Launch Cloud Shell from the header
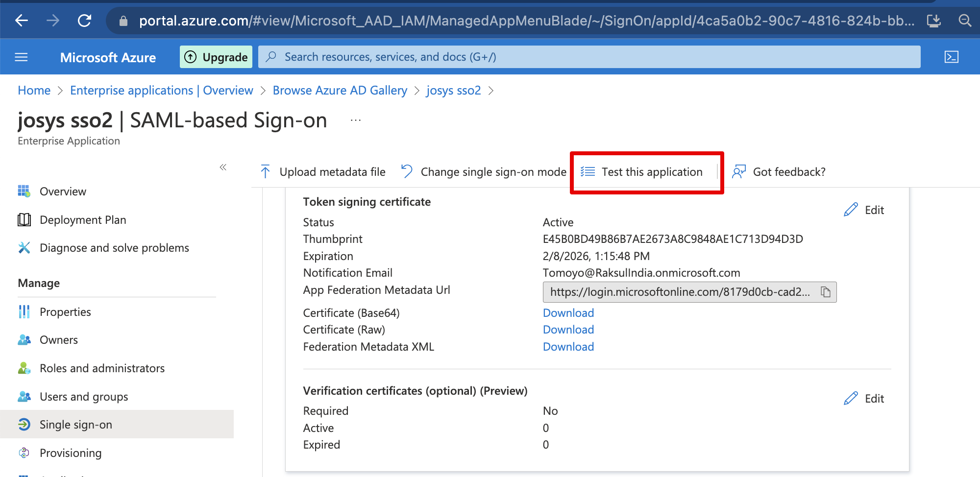Image resolution: width=980 pixels, height=477 pixels. [951, 57]
